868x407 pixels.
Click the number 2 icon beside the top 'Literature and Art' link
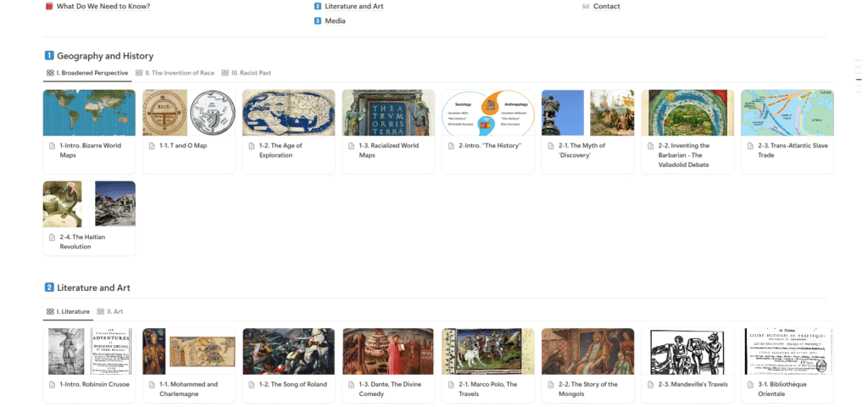point(317,7)
